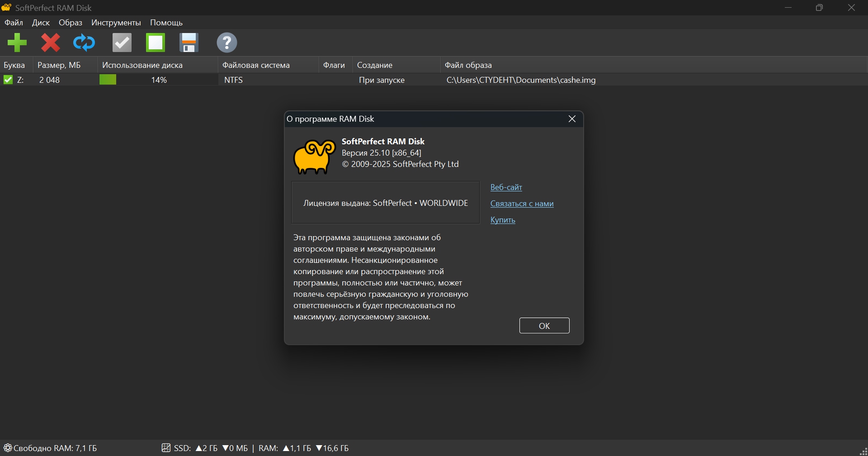This screenshot has width=868, height=456.
Task: Toggle the checkbox for disk Z:
Action: click(x=8, y=80)
